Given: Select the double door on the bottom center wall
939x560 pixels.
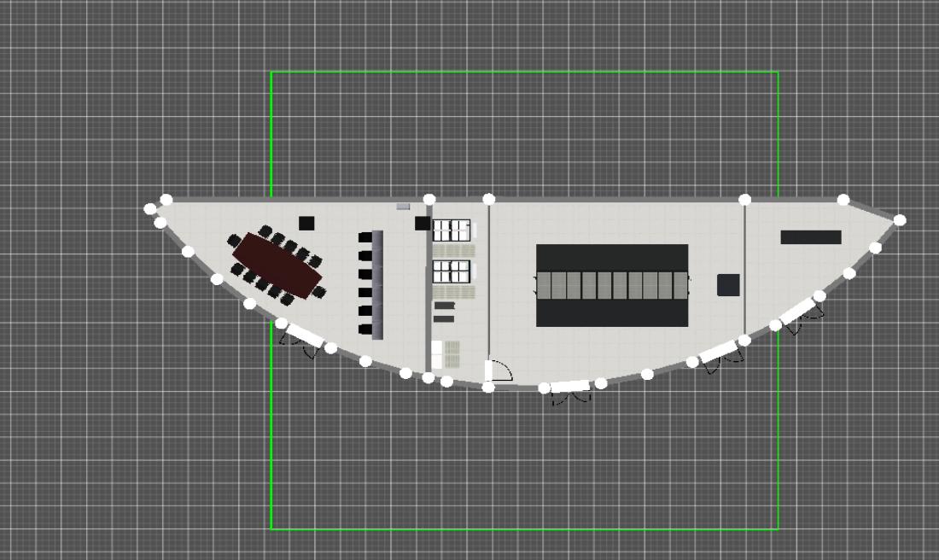Looking at the screenshot, I should (x=570, y=388).
